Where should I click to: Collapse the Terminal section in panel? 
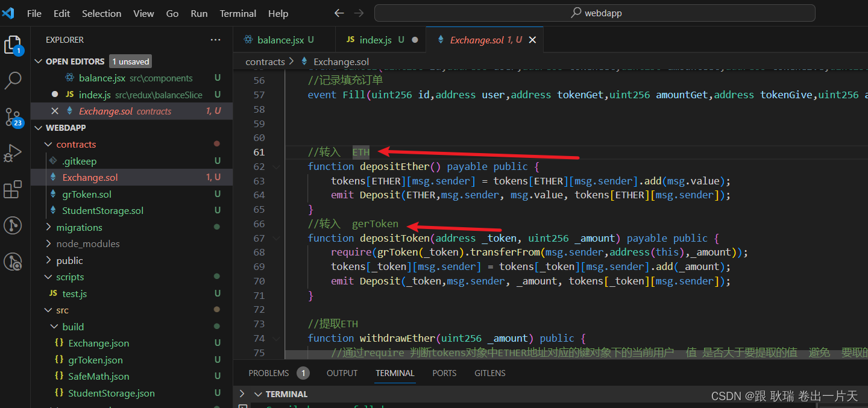258,394
